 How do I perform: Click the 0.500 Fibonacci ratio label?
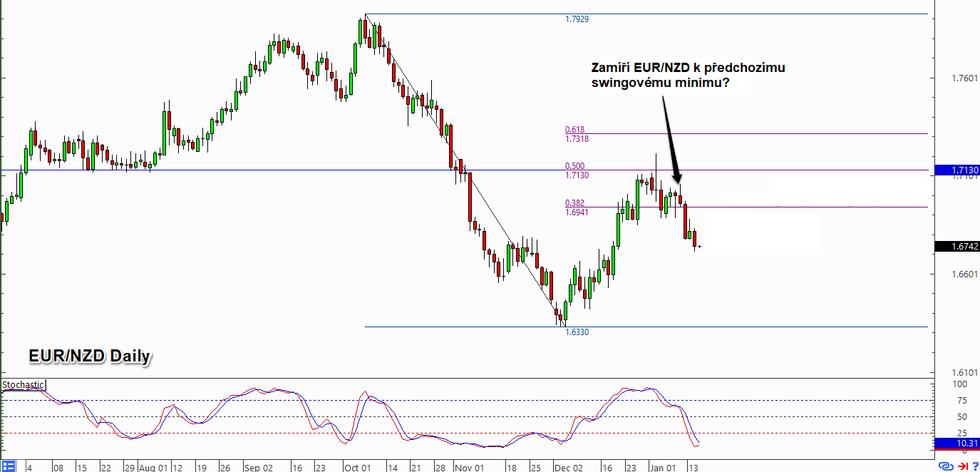click(x=574, y=166)
